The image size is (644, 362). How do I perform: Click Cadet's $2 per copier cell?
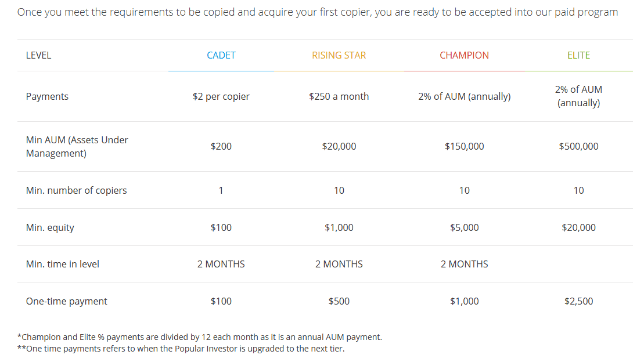pos(221,96)
